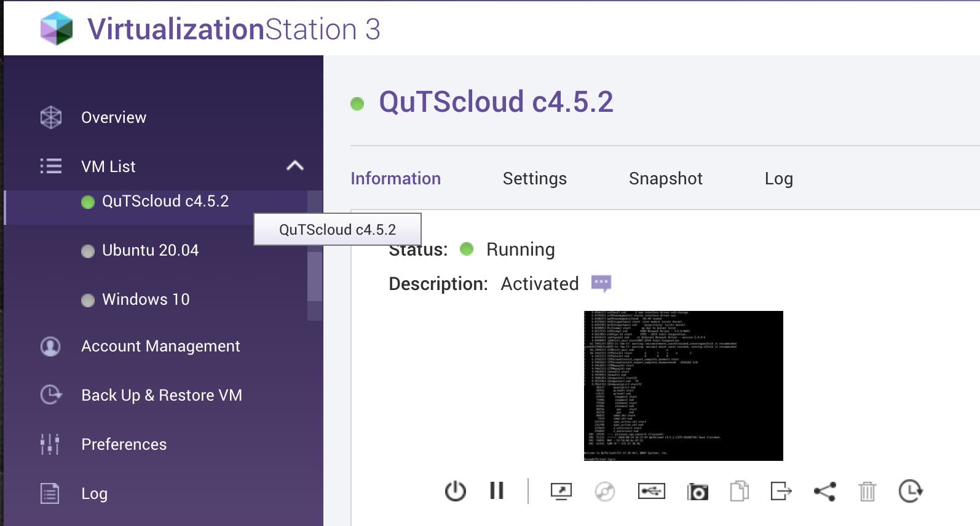Switch to the Information tab

pyautogui.click(x=395, y=179)
